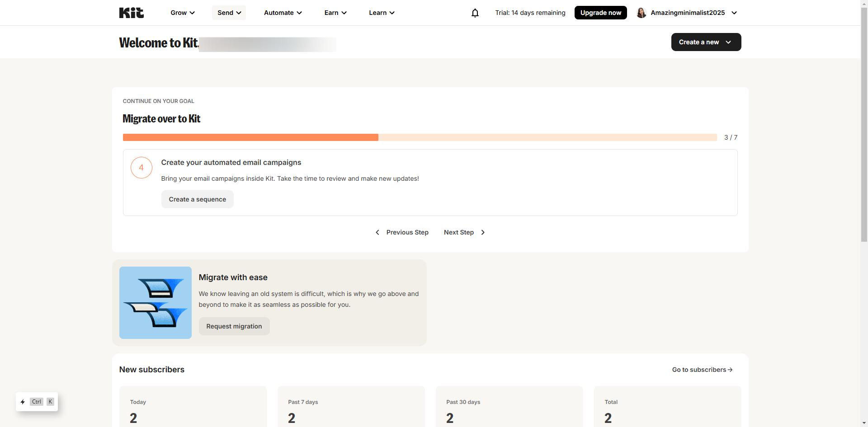Open the notifications bell
868x427 pixels.
pos(475,13)
